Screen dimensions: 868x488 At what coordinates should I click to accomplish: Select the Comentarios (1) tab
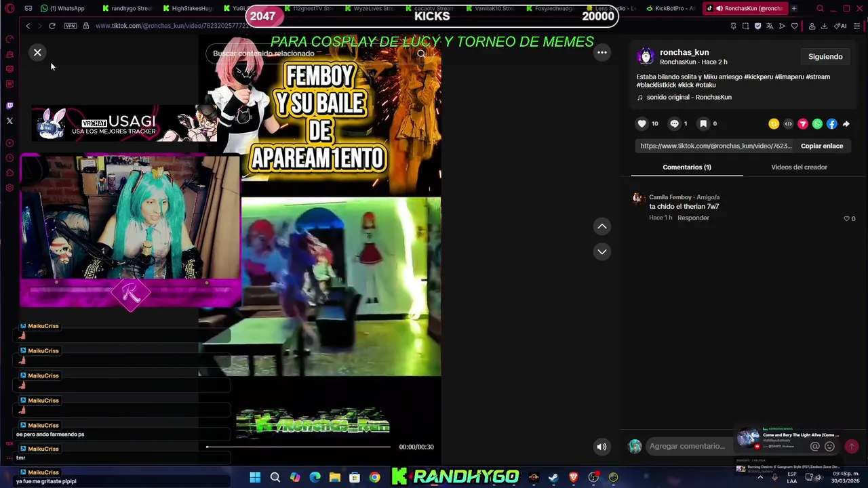[x=687, y=167]
